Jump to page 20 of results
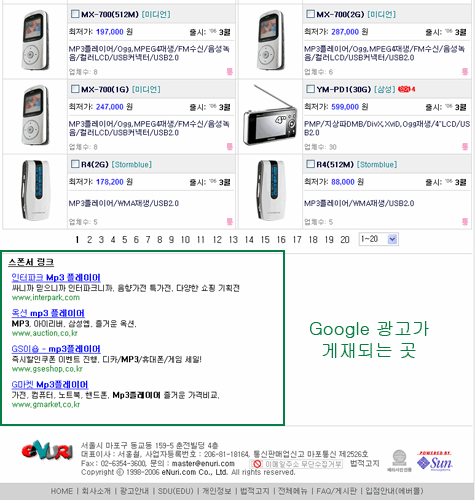Viewport: 475px width, 500px height. coord(345,240)
